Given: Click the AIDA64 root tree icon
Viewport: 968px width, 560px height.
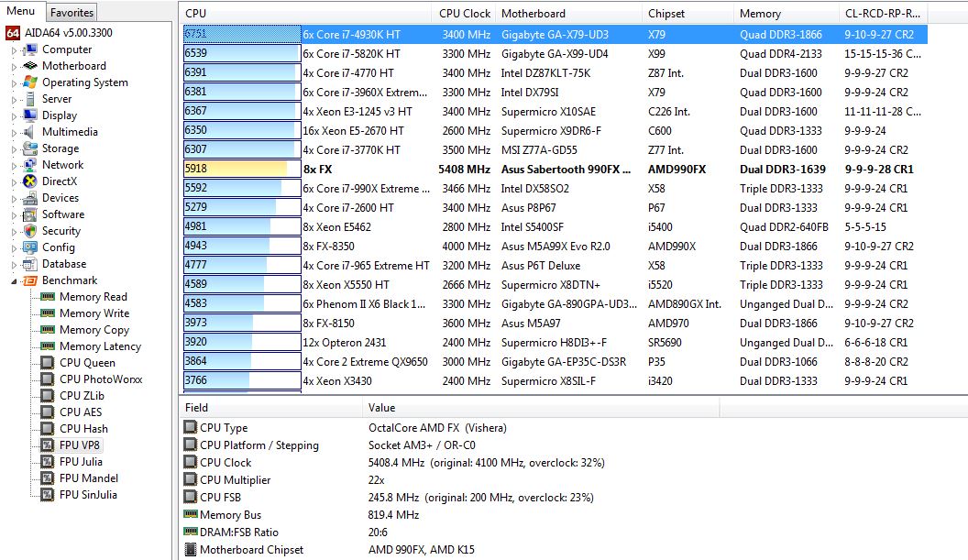Looking at the screenshot, I should [x=13, y=33].
